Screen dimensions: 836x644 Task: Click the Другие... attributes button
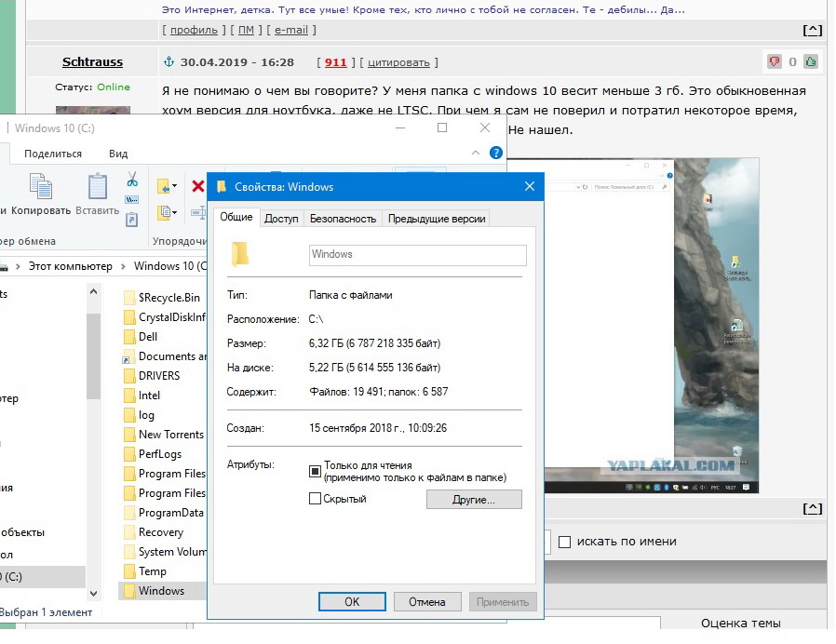pos(474,500)
